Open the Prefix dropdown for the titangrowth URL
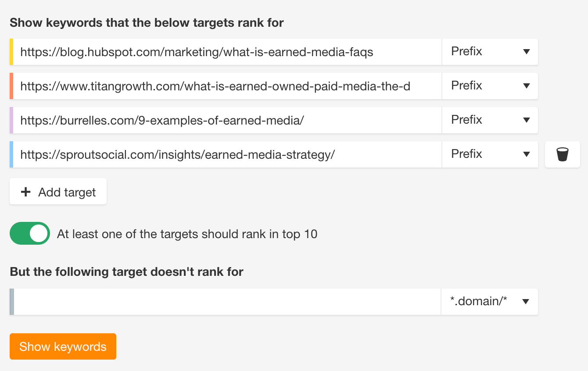The height and width of the screenshot is (371, 588). [x=490, y=86]
